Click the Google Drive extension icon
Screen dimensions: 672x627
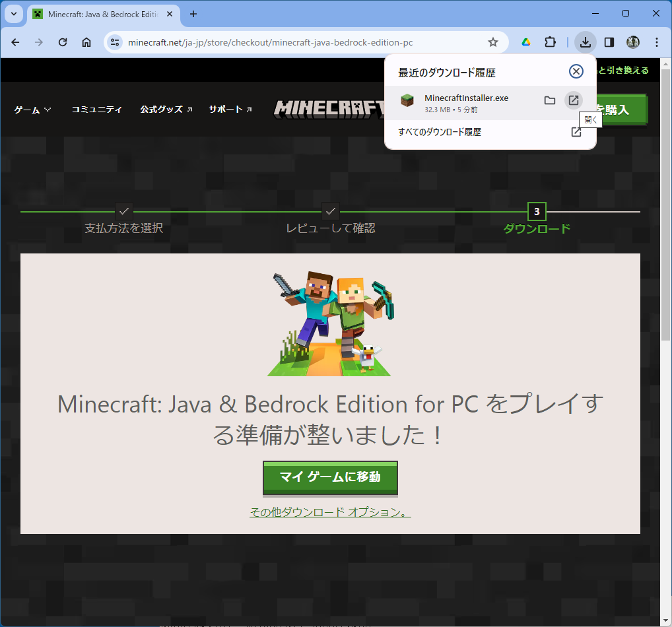(526, 42)
